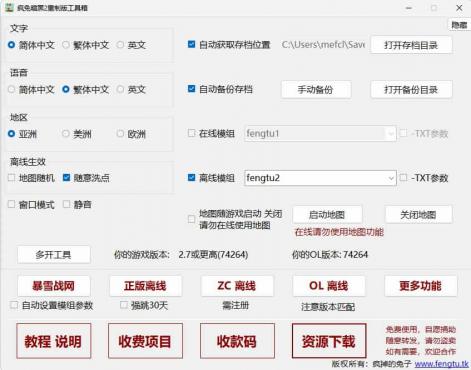Open the www.fengtu.tk link
Image resolution: width=471 pixels, height=370 pixels.
tap(441, 364)
